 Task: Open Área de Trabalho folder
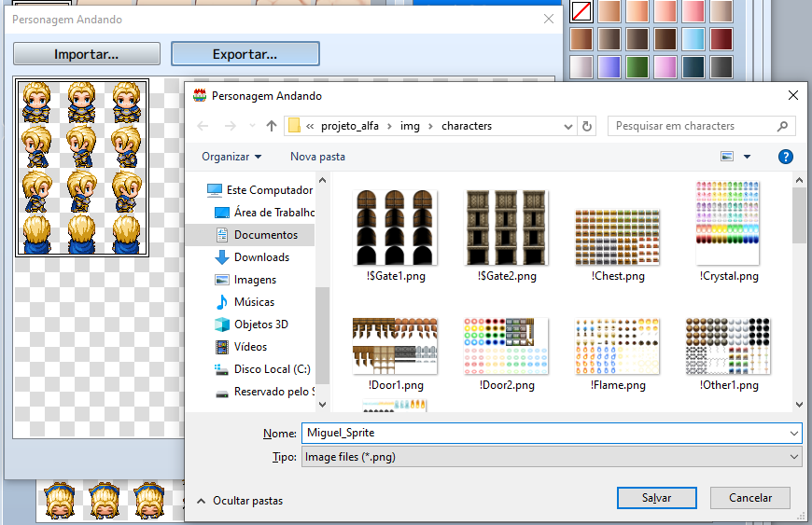pos(264,212)
